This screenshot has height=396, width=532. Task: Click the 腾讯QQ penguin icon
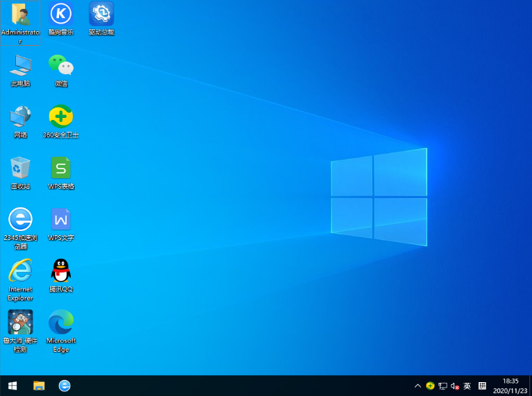pos(61,270)
